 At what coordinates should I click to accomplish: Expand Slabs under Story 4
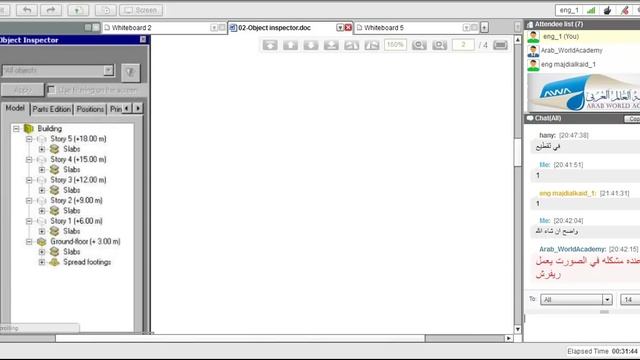[x=42, y=170]
